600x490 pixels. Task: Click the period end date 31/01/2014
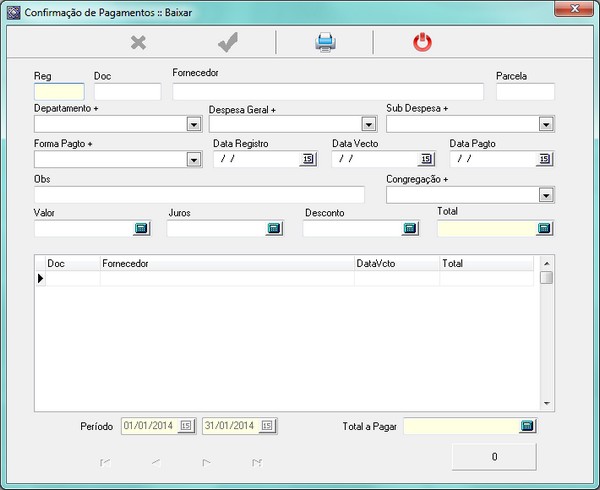[231, 426]
